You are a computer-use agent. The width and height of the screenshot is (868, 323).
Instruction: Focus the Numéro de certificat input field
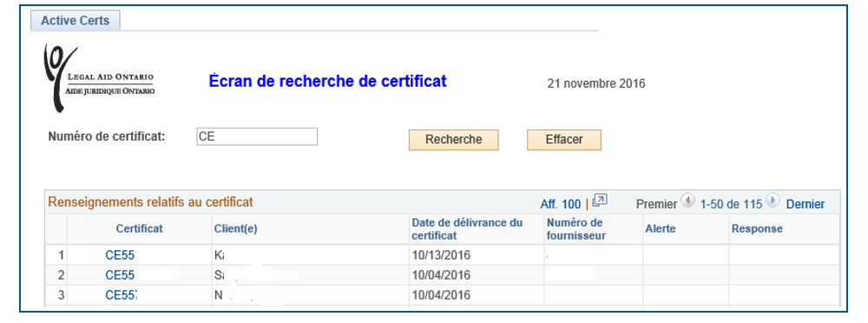pyautogui.click(x=257, y=137)
